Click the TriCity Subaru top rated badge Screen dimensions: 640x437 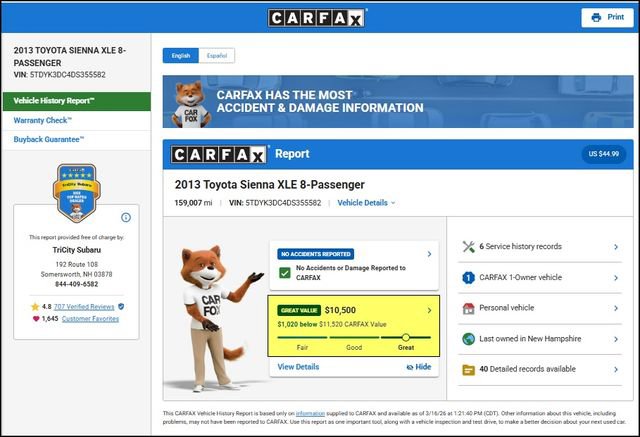[75, 192]
